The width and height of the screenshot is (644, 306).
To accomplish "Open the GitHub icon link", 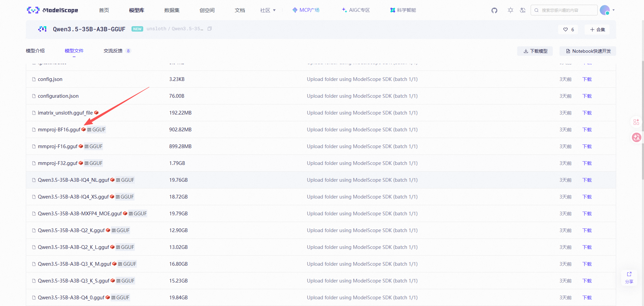I will [494, 10].
